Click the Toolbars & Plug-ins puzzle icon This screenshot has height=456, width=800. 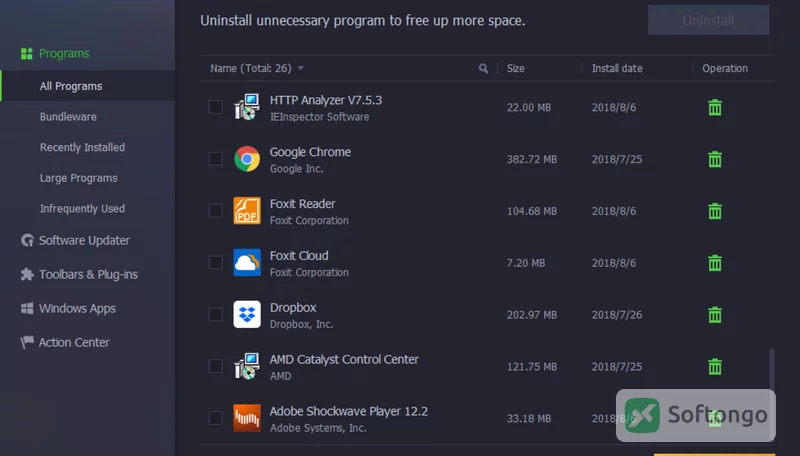point(27,274)
